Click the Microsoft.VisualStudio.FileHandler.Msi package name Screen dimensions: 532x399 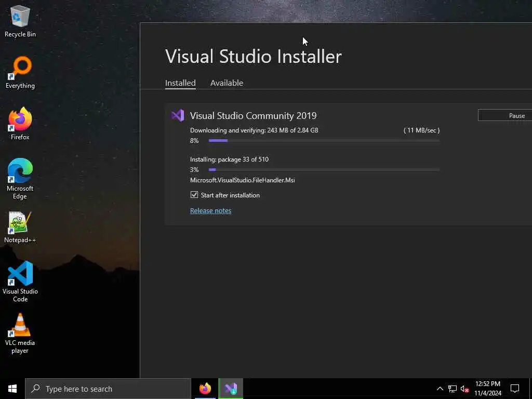242,180
